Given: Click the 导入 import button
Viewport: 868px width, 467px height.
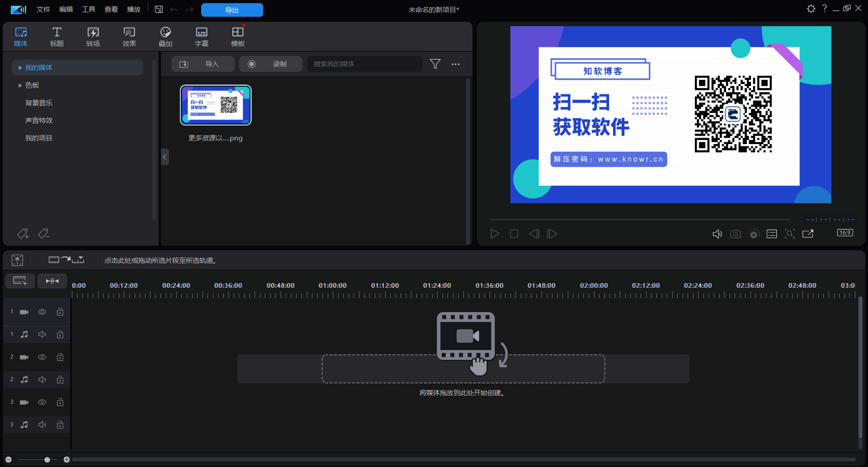Looking at the screenshot, I should click(203, 64).
